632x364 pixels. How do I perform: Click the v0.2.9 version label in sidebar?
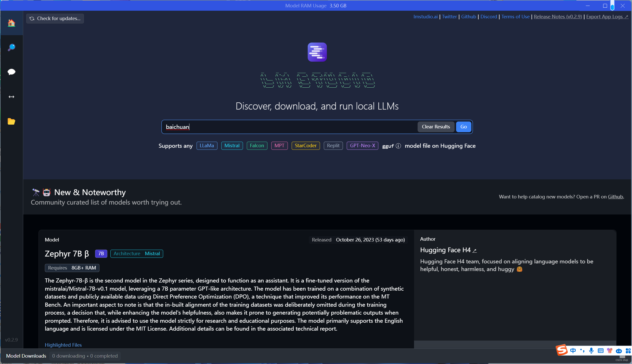pos(11,340)
